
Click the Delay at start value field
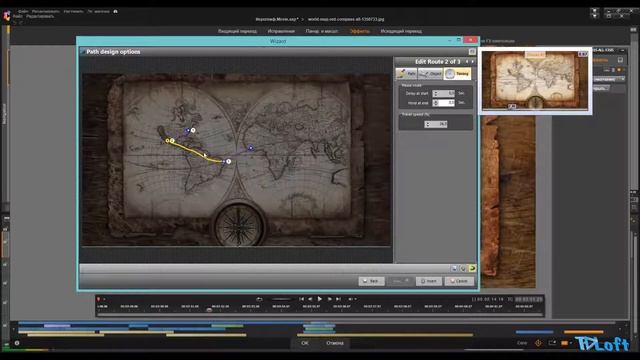point(447,93)
